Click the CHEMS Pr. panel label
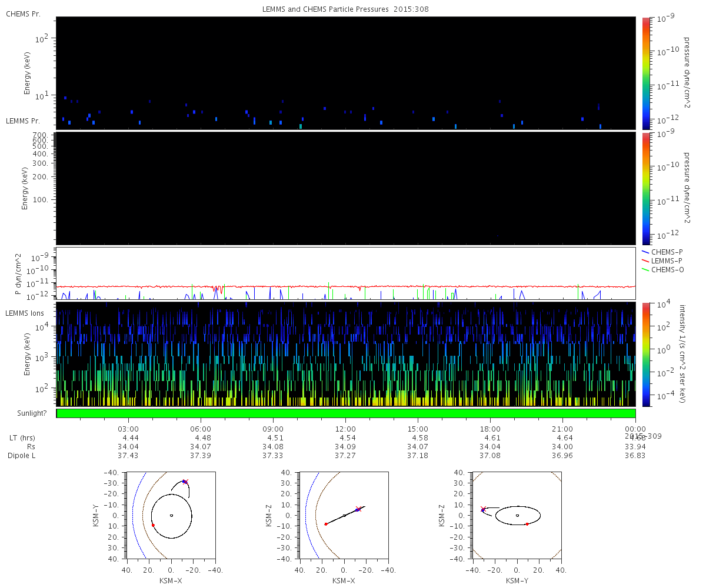Screen dimensions: 706x588 pos(23,14)
